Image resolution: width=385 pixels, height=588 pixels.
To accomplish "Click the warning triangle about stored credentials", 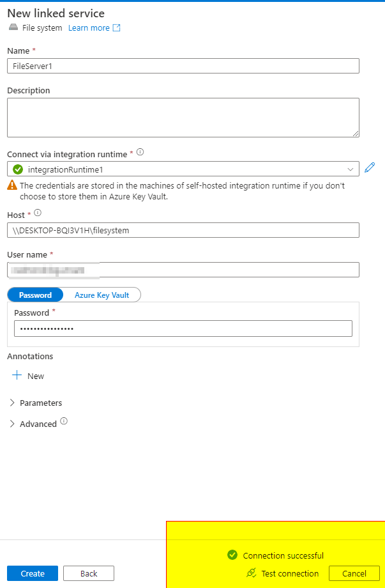I will click(11, 185).
